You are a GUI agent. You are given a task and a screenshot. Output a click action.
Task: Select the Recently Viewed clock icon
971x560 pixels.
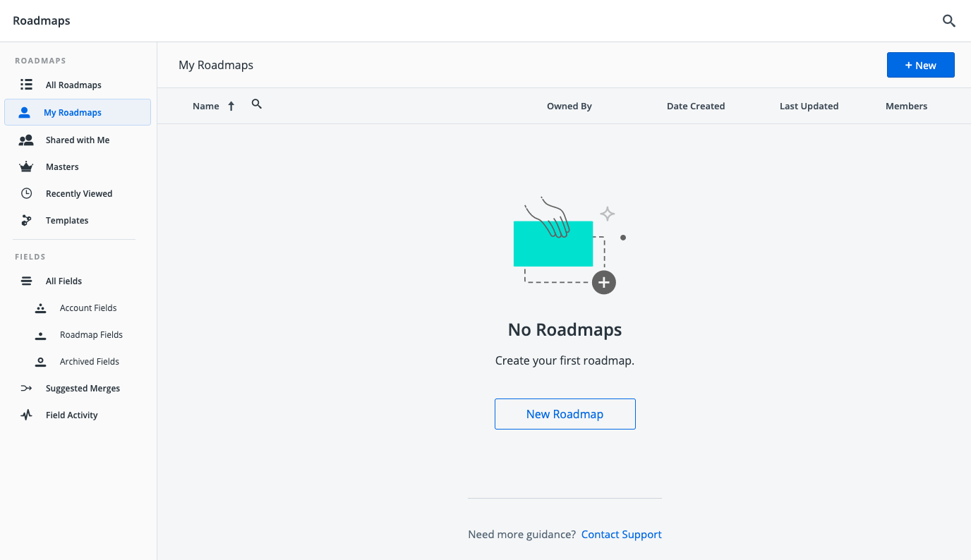click(26, 193)
